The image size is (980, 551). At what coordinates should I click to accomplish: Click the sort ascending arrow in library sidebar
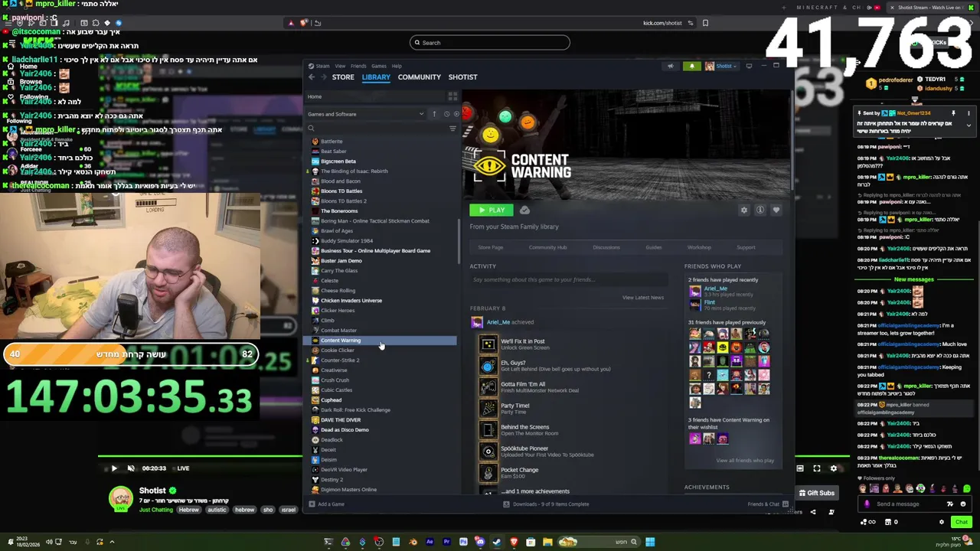pos(434,114)
